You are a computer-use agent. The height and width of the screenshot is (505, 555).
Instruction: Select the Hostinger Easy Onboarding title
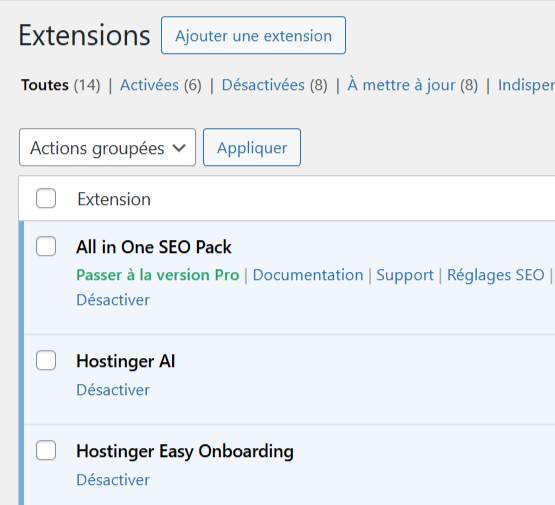point(185,452)
